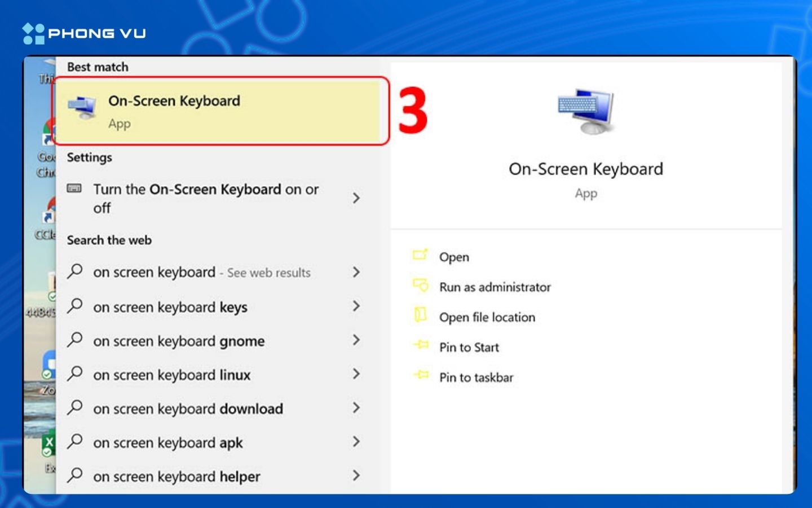This screenshot has height=508, width=812.
Task: Click the large On-Screen Keyboard icon on right pane
Action: 585,110
